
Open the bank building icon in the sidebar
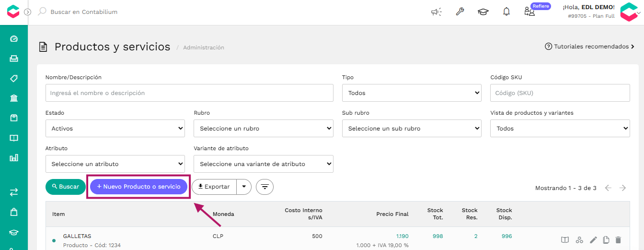pyautogui.click(x=14, y=98)
